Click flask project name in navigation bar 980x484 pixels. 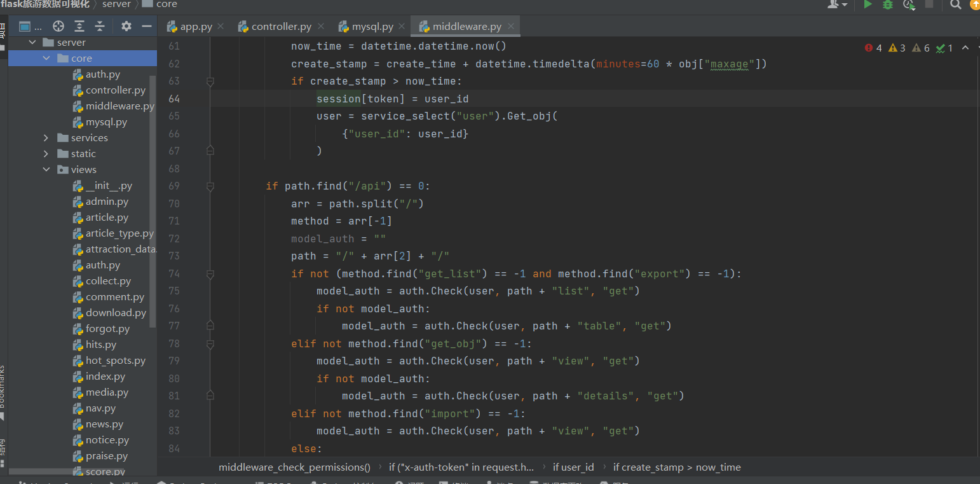tap(45, 4)
